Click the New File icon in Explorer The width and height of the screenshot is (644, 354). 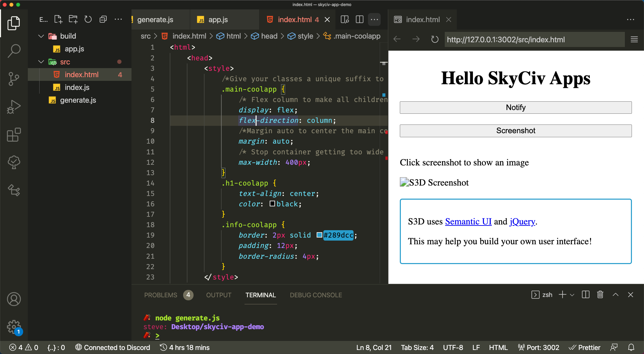click(58, 19)
